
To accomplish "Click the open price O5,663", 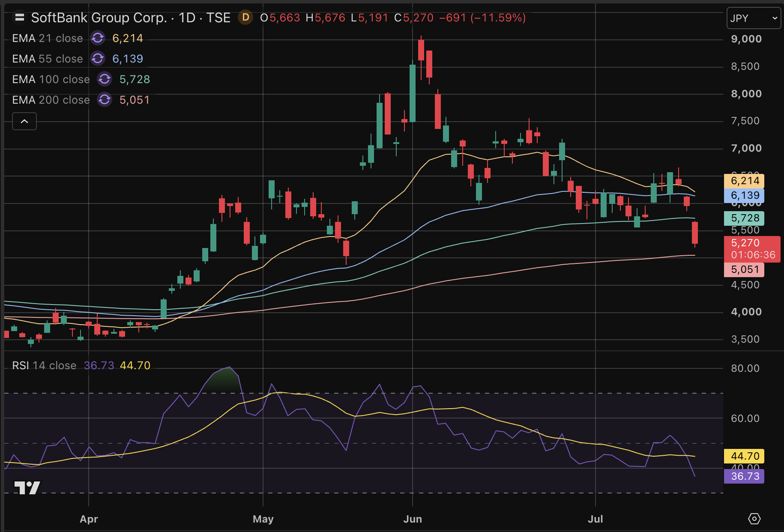I will [x=280, y=18].
